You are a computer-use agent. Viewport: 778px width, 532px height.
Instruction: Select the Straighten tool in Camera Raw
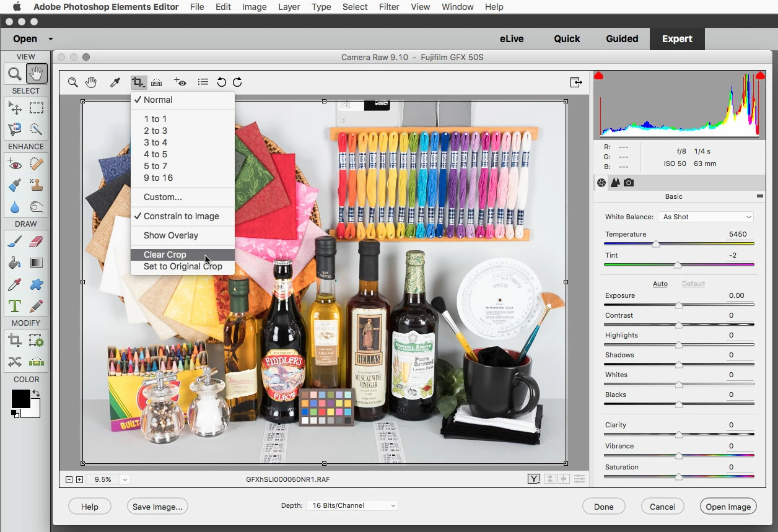(157, 82)
